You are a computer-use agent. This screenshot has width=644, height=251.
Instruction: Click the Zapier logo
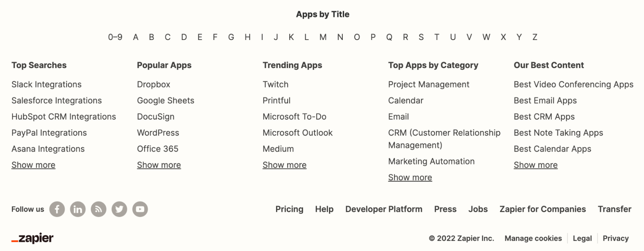[x=33, y=238]
